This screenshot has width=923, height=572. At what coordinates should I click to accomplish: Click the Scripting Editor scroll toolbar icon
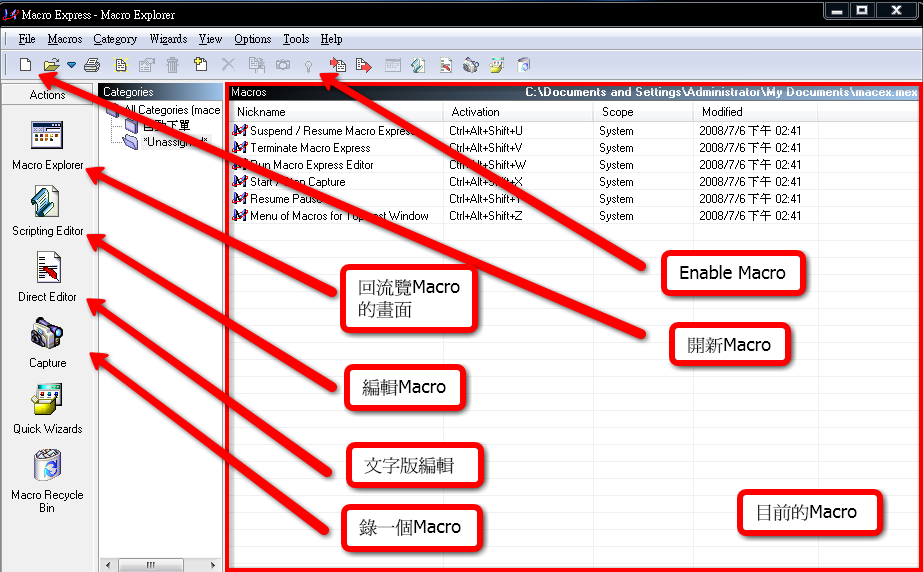tap(419, 64)
